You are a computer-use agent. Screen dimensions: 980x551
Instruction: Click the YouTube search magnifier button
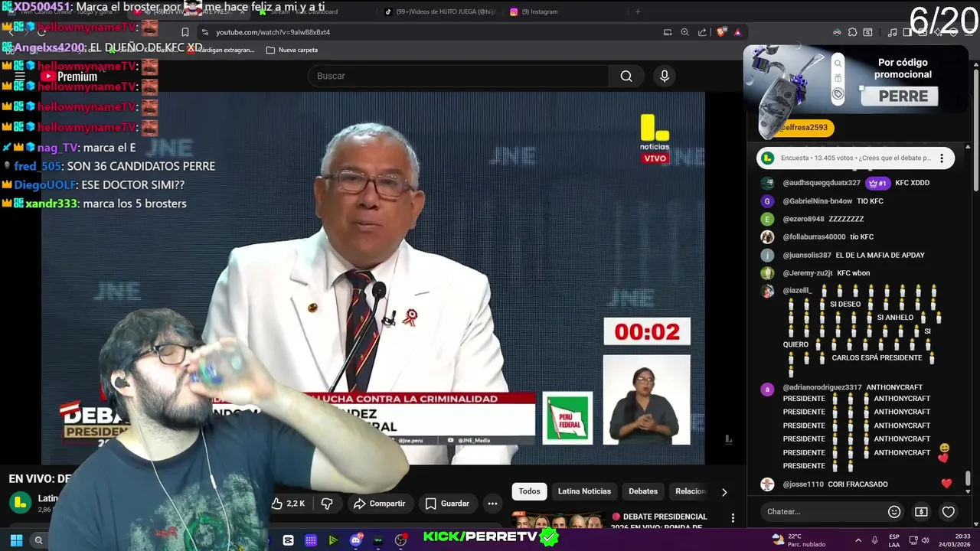pyautogui.click(x=626, y=76)
